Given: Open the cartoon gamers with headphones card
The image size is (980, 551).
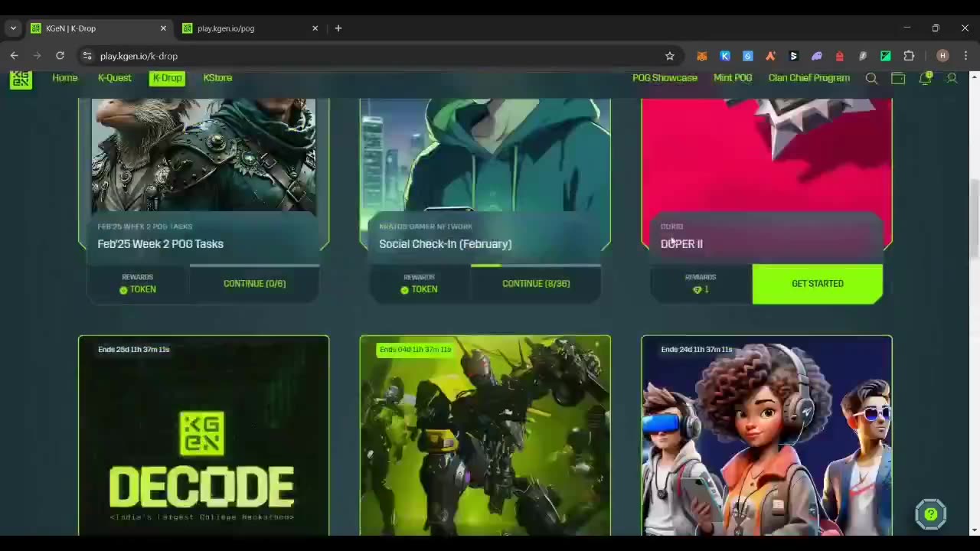Looking at the screenshot, I should 766,435.
